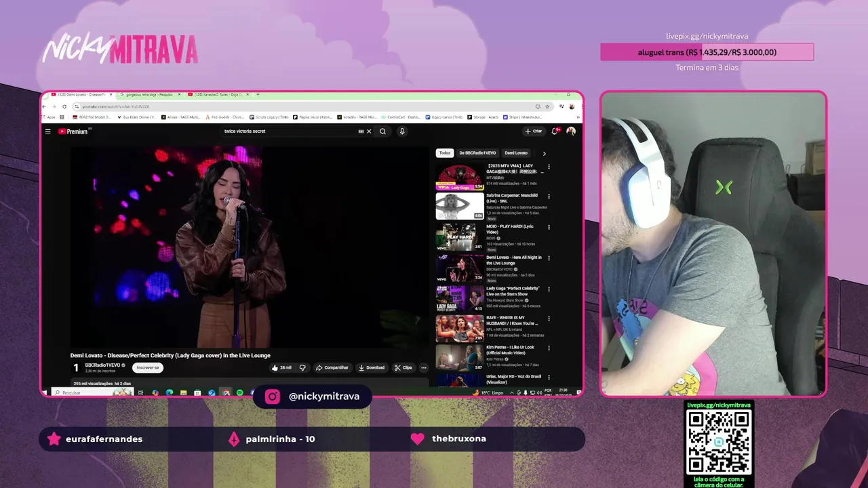This screenshot has height=488, width=868.
Task: Open options for Demi Lovato Here All Night
Action: pos(549,258)
